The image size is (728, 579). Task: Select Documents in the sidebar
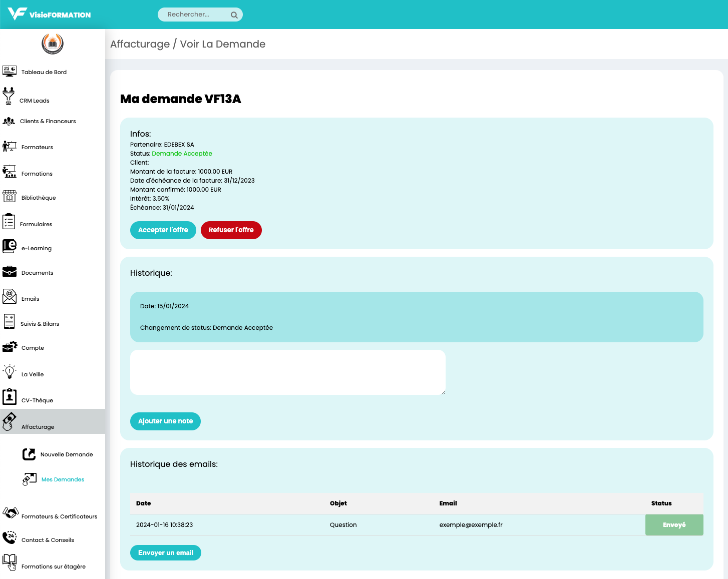pyautogui.click(x=38, y=273)
